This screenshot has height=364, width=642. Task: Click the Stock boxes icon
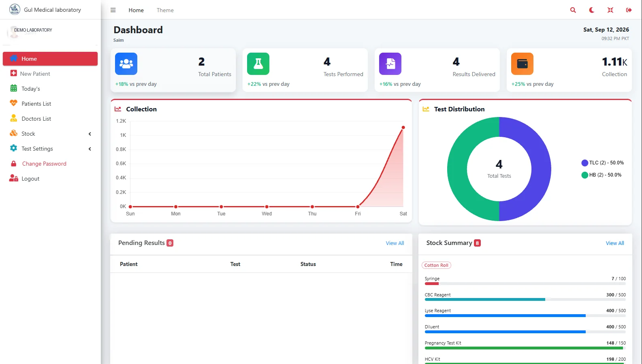(x=13, y=133)
